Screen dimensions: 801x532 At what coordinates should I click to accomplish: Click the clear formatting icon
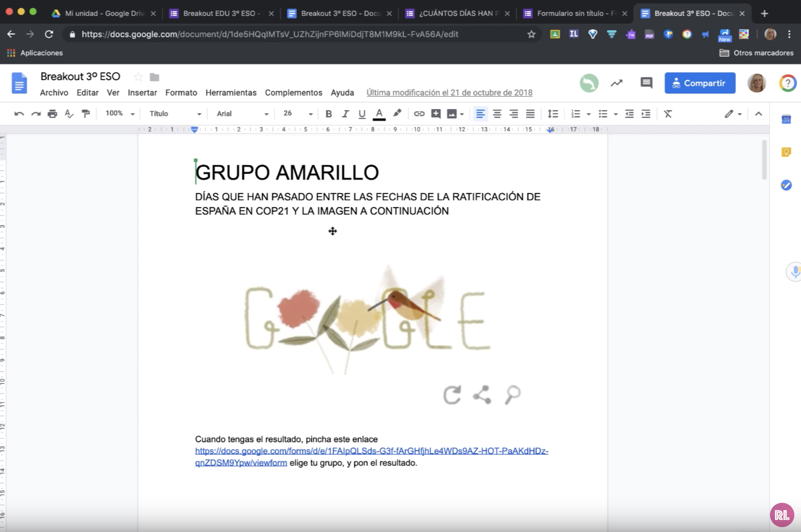668,114
